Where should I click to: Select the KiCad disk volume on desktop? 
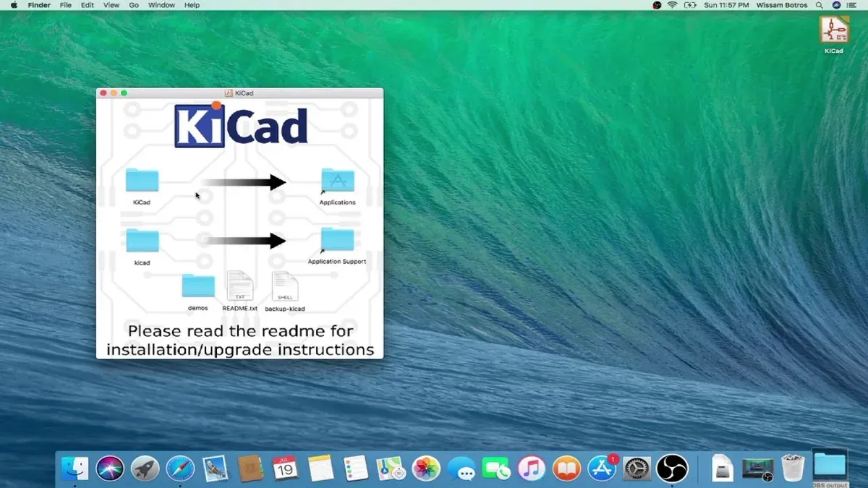pyautogui.click(x=834, y=30)
